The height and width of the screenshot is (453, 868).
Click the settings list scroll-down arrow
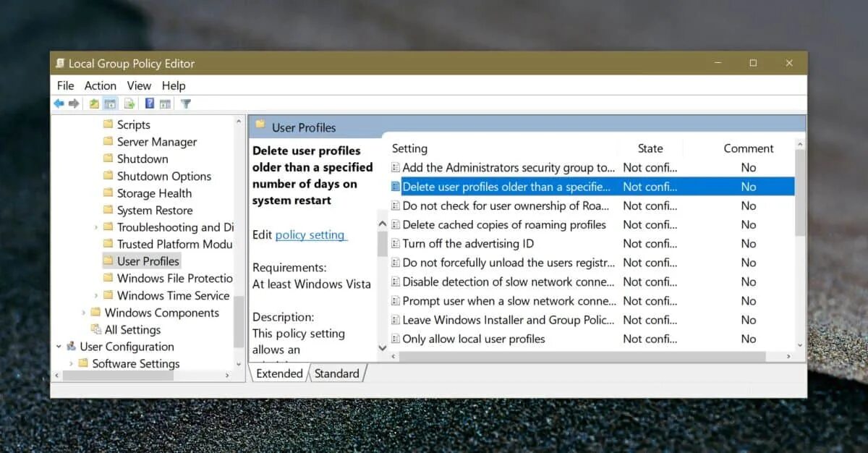[x=800, y=345]
